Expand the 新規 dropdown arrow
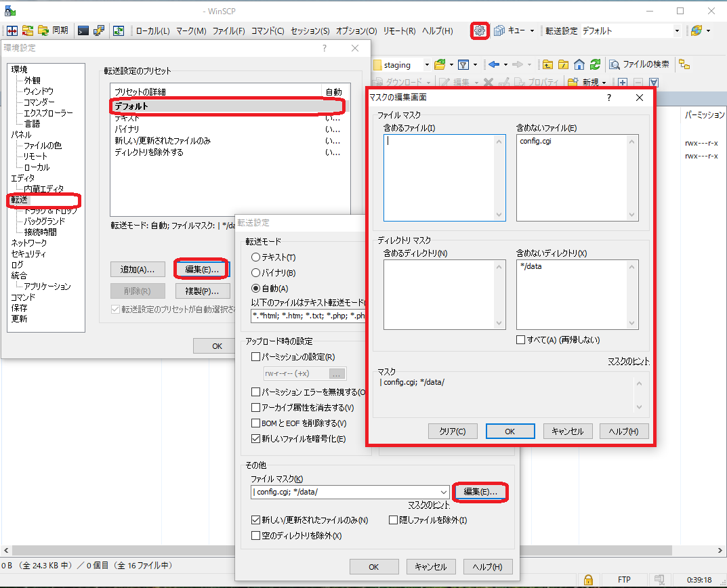The width and height of the screenshot is (727, 588). click(x=604, y=83)
